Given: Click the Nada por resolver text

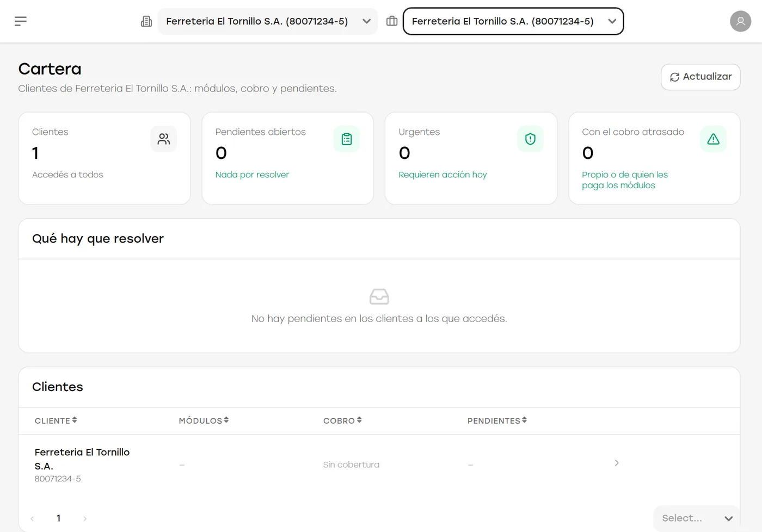Looking at the screenshot, I should tap(252, 175).
